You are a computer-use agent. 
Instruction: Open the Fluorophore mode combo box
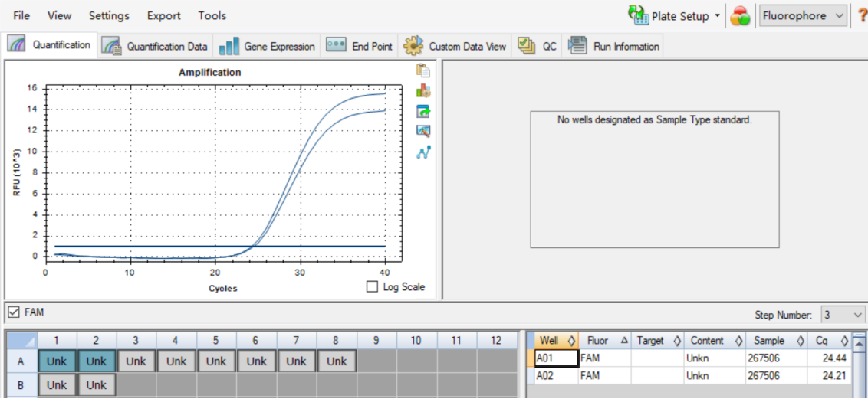[802, 15]
